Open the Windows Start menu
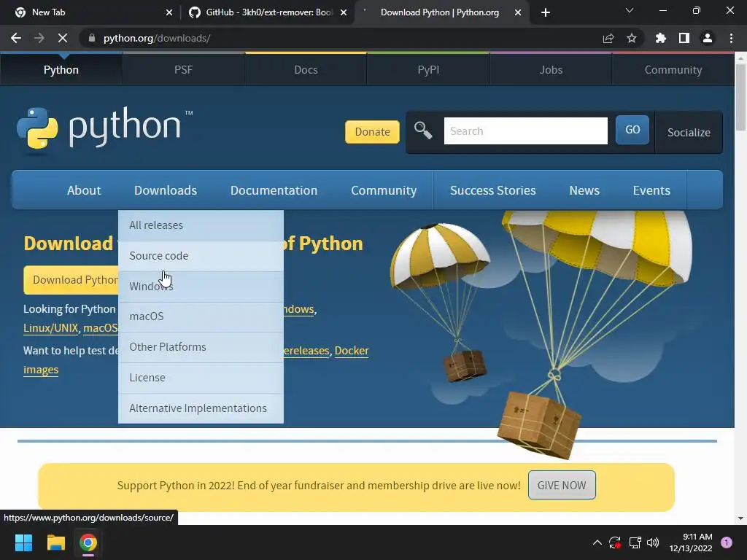The image size is (747, 560). pos(23,542)
